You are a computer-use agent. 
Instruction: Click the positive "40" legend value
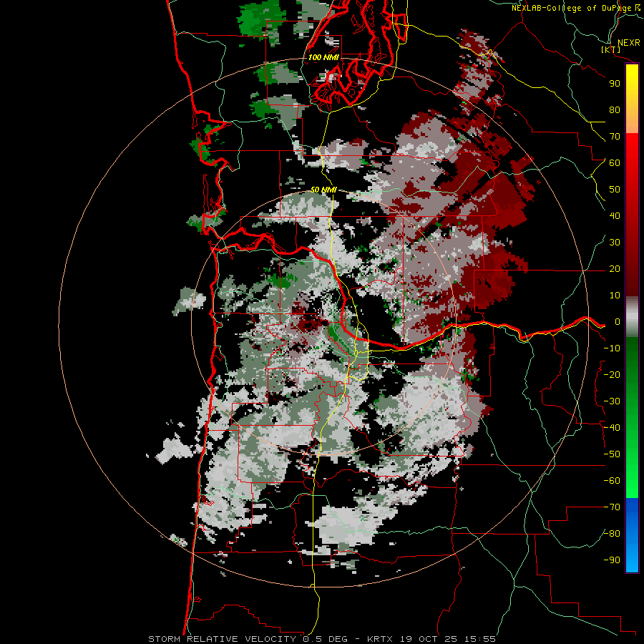[615, 216]
